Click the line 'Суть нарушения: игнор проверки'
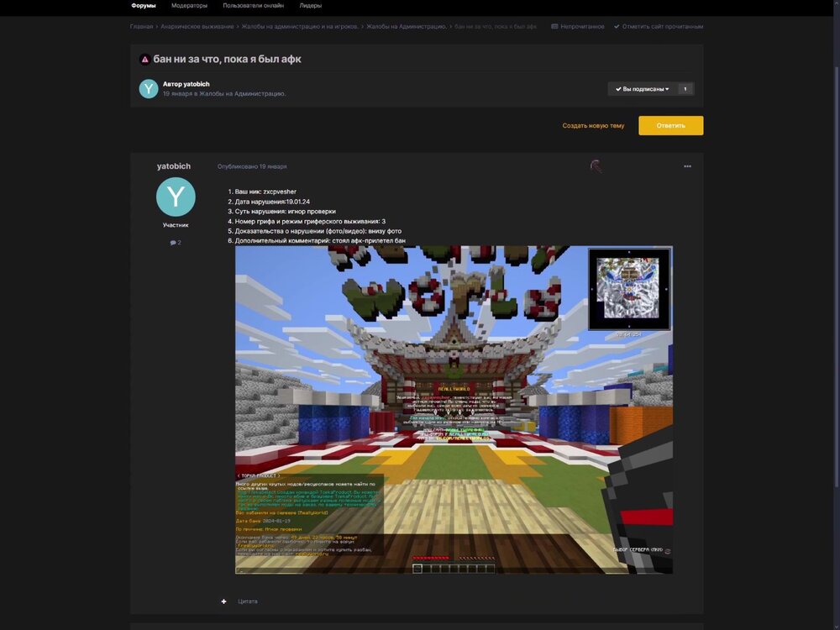The width and height of the screenshot is (840, 630). coord(285,212)
